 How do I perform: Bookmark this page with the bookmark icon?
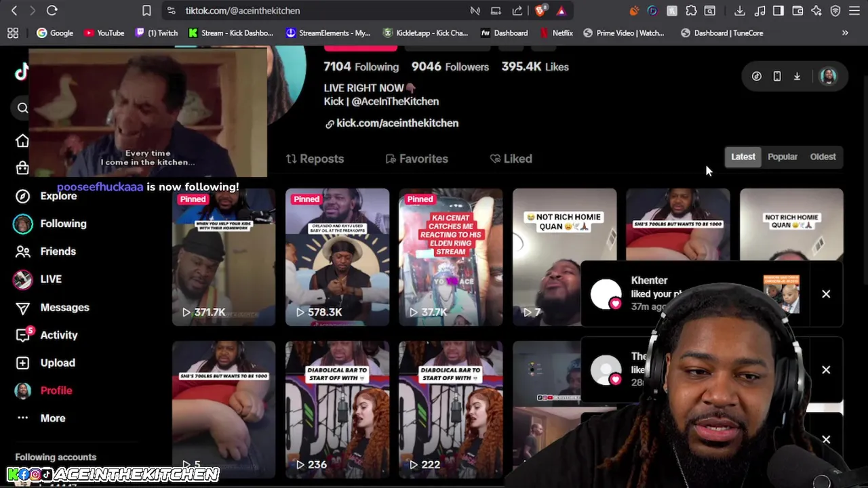point(146,11)
